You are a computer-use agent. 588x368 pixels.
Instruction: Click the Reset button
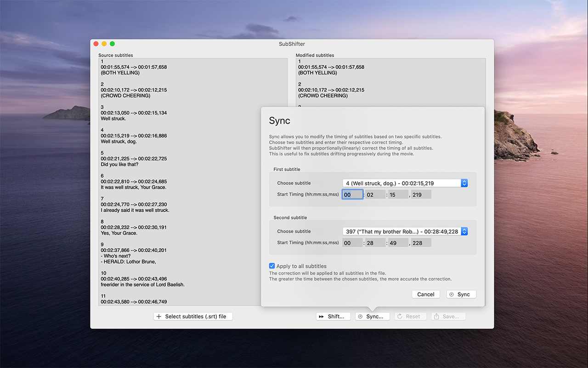tap(411, 316)
